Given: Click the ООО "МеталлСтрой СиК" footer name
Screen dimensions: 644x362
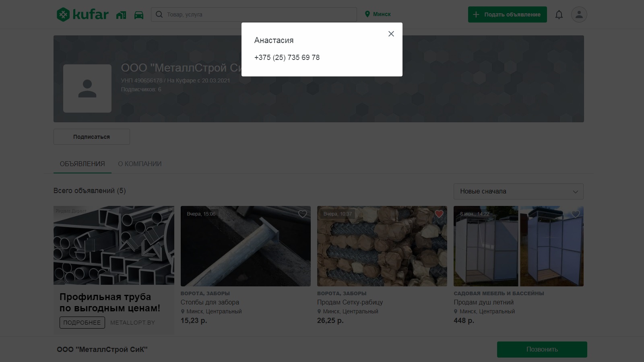Looking at the screenshot, I should click(102, 350).
